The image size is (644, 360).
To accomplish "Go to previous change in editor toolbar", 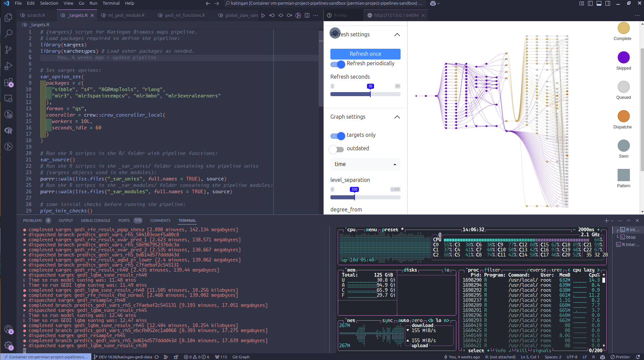I will point(272,15).
